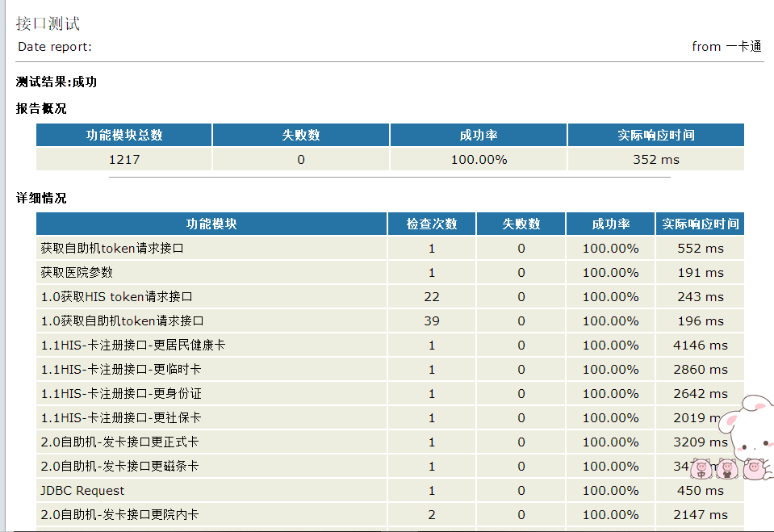Click 100.00% in the 获取医院参数 row
Viewport: 774px width, 532px height.
pos(611,272)
